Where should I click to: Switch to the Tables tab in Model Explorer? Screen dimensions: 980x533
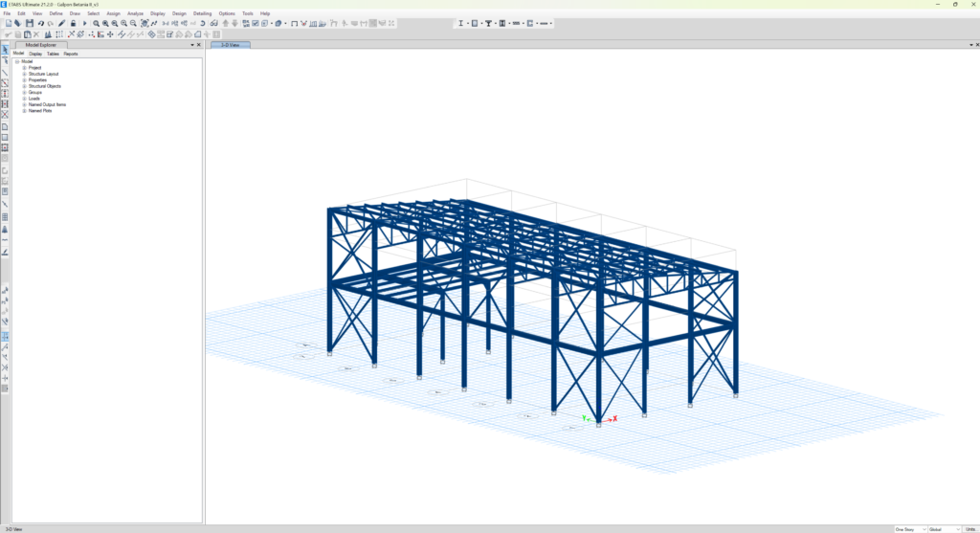(x=53, y=54)
